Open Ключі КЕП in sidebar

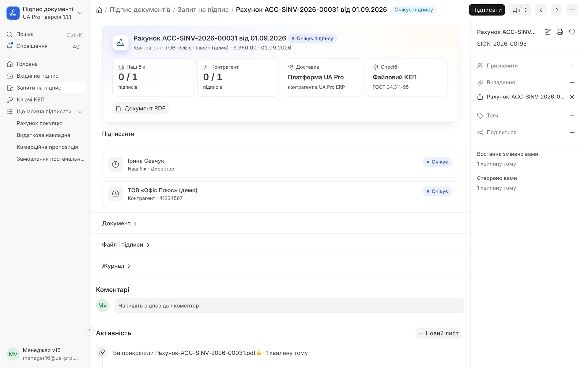44,100
